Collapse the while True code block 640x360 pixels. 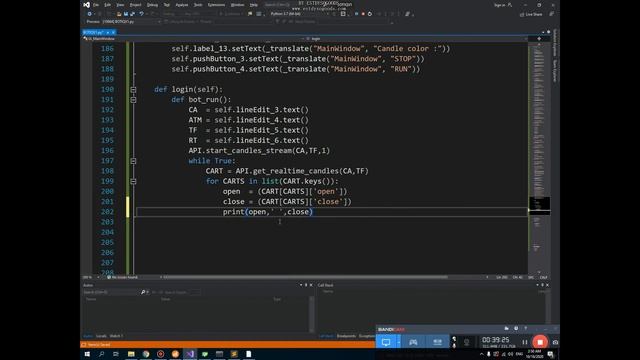point(133,161)
